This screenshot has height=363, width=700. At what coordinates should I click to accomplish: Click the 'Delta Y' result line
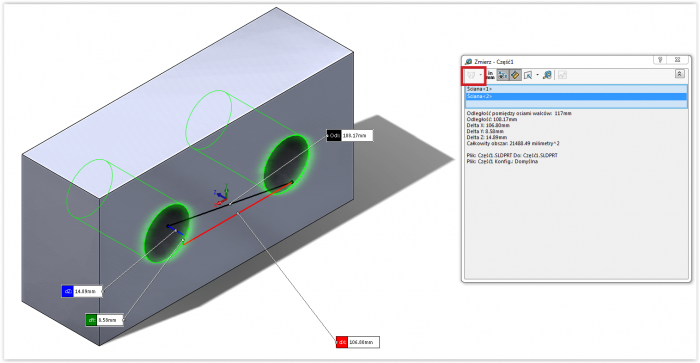point(485,132)
